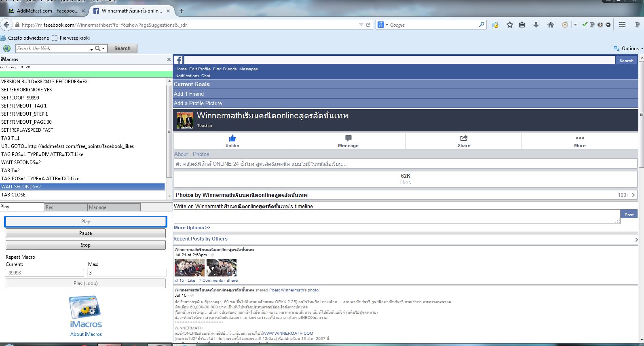Screen dimensions: 644x346
Task: Click the Play (Loop) button
Action: click(86, 283)
